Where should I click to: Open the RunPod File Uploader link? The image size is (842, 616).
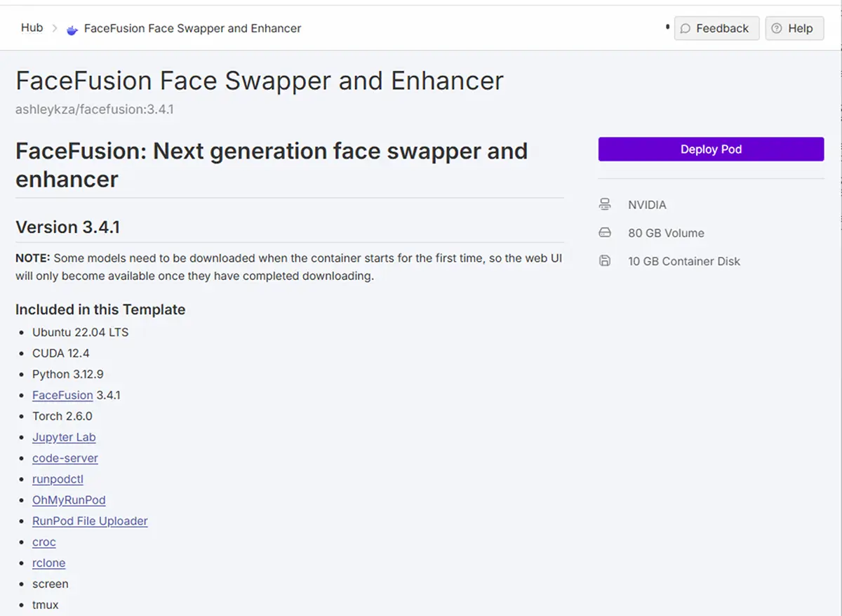pyautogui.click(x=90, y=521)
